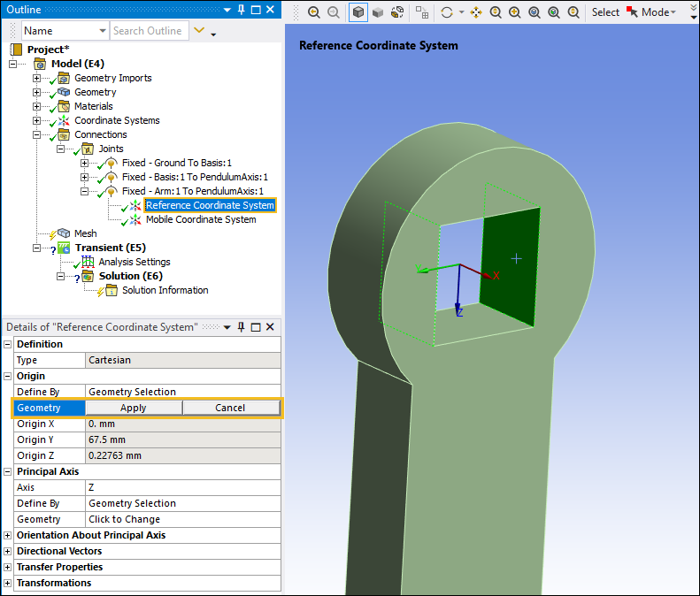
Task: Collapse the Joints tree node
Action: coord(62,149)
